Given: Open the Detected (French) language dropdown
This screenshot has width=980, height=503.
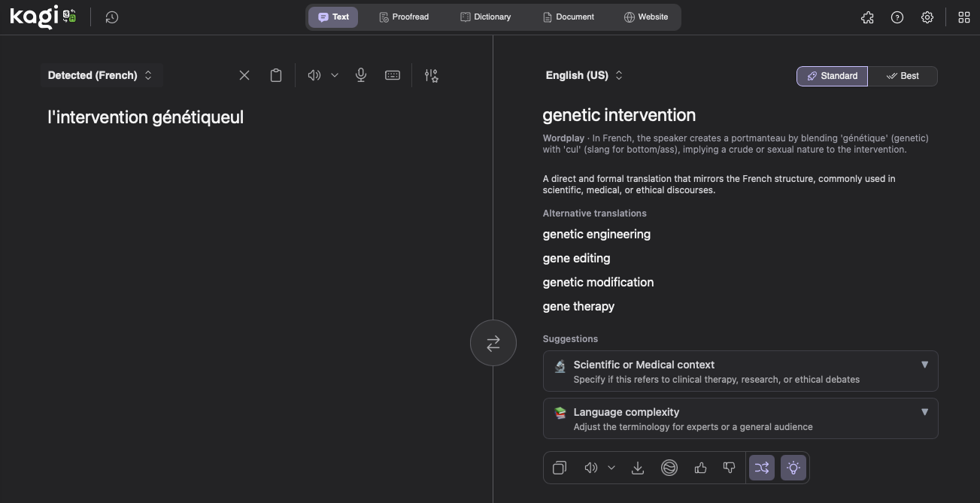Looking at the screenshot, I should pos(100,75).
